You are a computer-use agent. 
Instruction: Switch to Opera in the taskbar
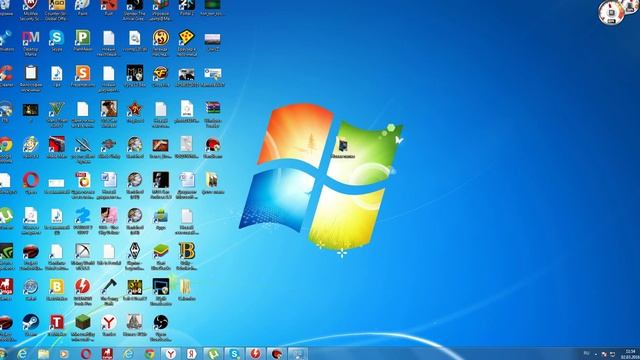click(85, 354)
